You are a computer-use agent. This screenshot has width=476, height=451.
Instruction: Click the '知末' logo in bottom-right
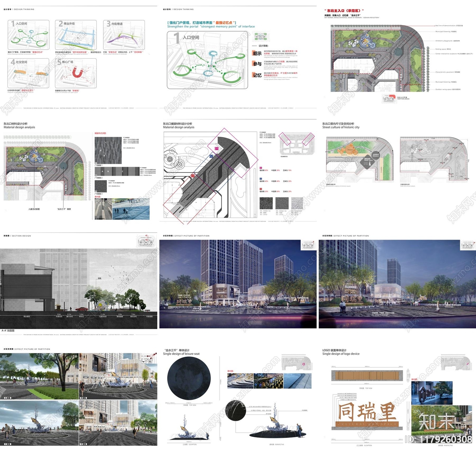coord(437,422)
